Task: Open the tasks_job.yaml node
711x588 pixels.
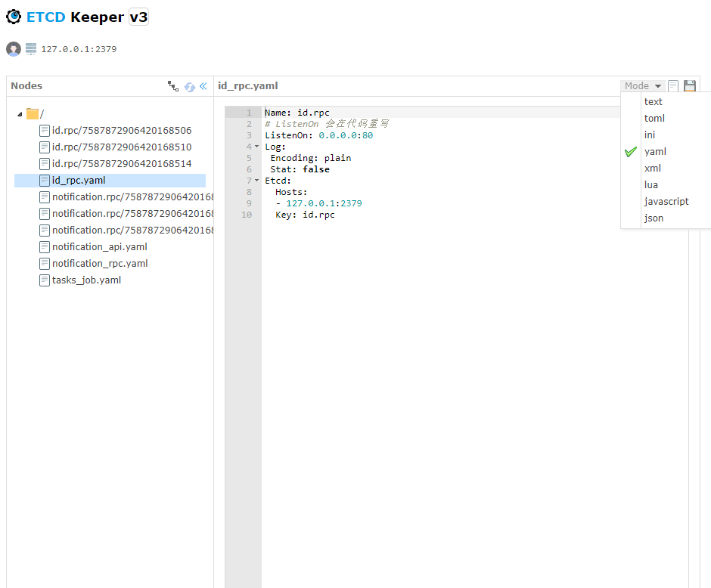Action: pyautogui.click(x=86, y=280)
